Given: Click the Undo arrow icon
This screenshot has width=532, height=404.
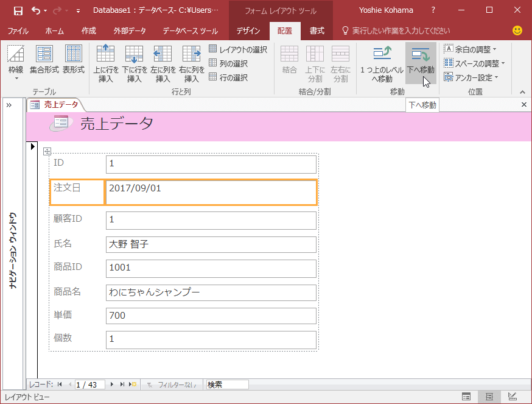Looking at the screenshot, I should (36, 10).
